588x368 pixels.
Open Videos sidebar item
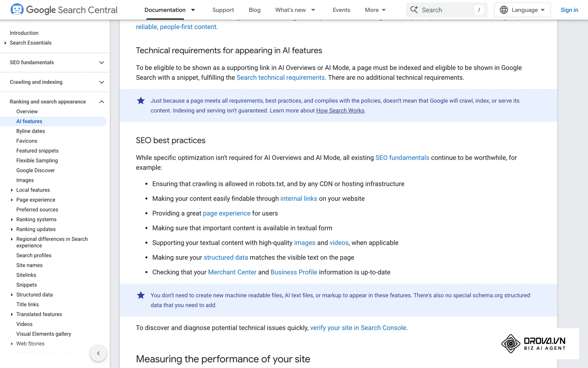[24, 324]
